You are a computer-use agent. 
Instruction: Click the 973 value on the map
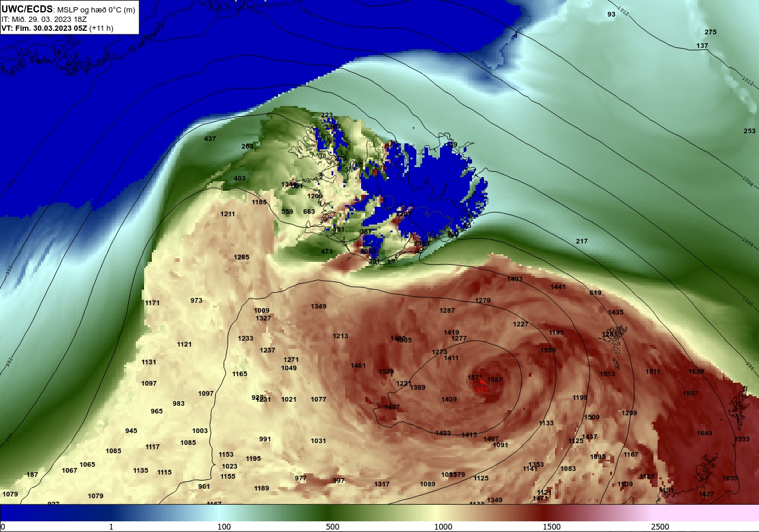coord(196,300)
